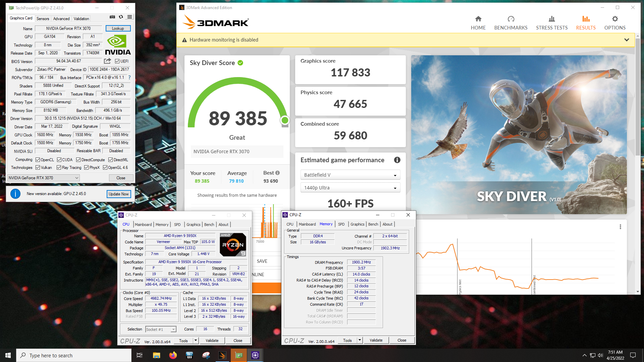Screen dimensions: 644x362
Task: Open Tools dropdown arrow in CPU-Z CPU window
Action: pyautogui.click(x=196, y=341)
